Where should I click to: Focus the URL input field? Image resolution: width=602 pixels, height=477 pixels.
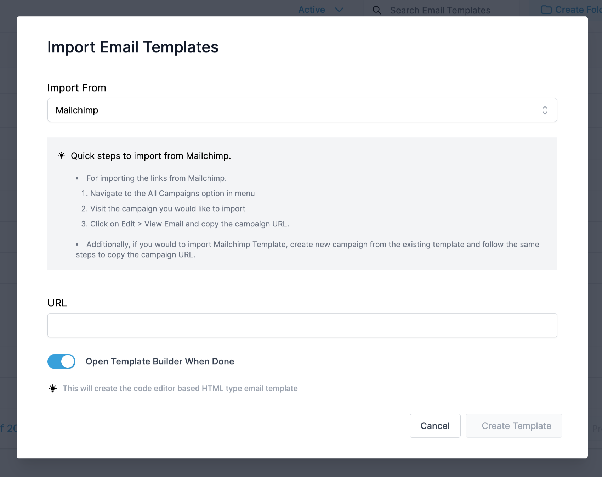click(302, 325)
